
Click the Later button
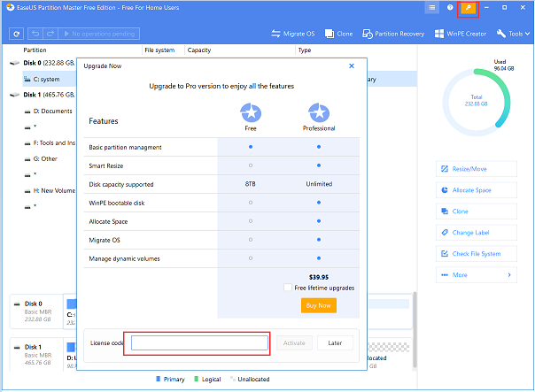pyautogui.click(x=335, y=343)
